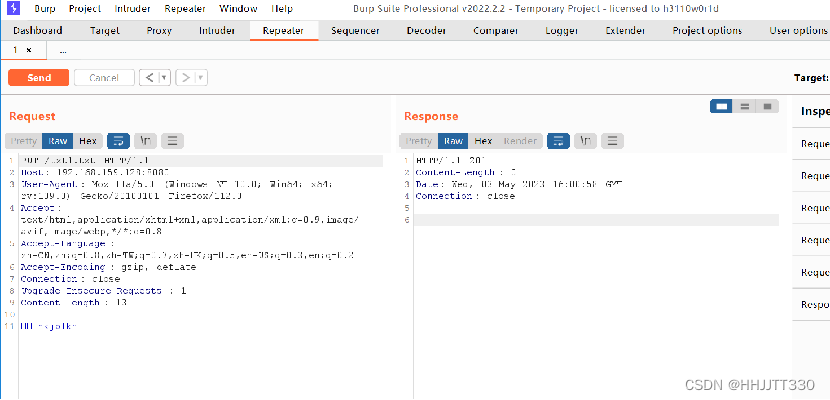Choose side-by-side layout icon

pyautogui.click(x=721, y=106)
